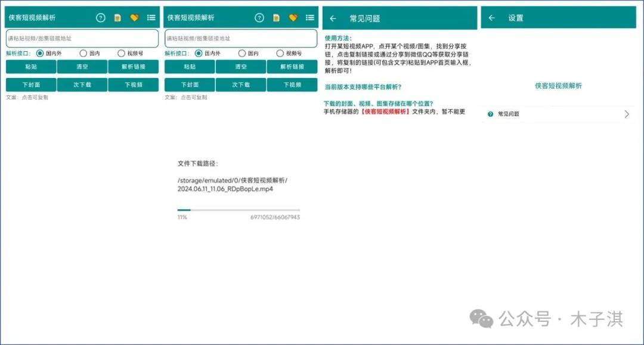The image size is (644, 345).
Task: Expand the 常见问题 row via its chevron
Action: [x=627, y=114]
